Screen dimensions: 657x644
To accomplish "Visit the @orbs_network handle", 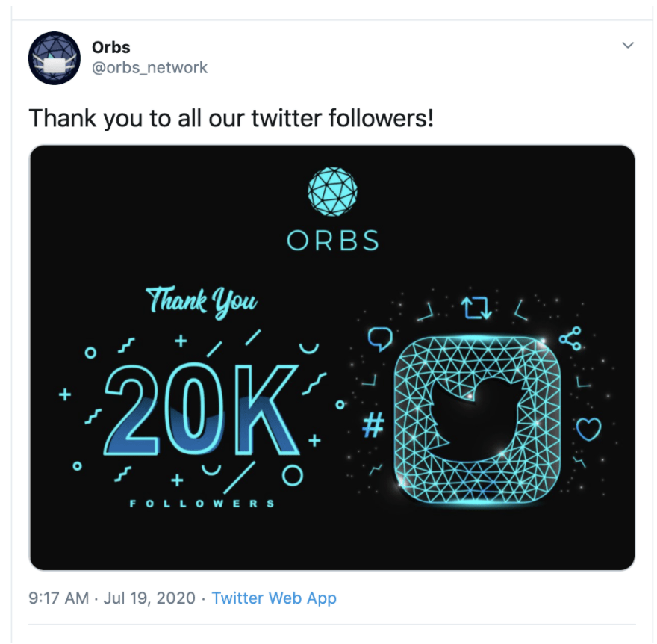I will point(149,67).
